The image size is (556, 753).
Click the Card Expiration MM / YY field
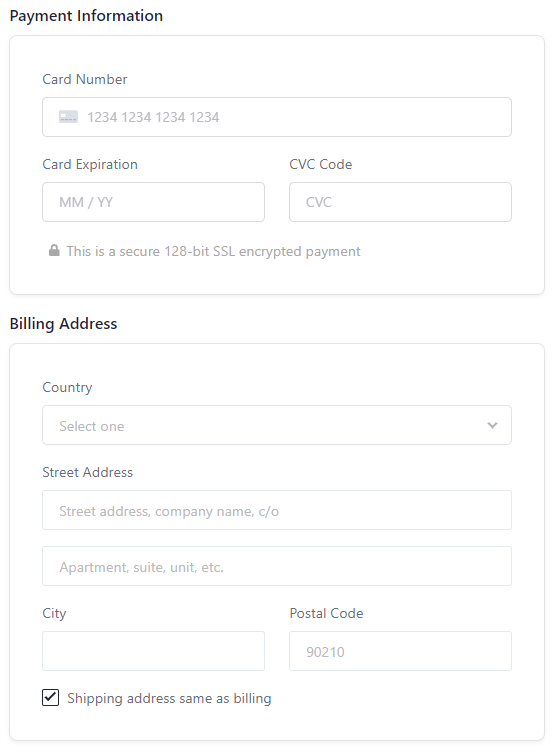[x=154, y=202]
